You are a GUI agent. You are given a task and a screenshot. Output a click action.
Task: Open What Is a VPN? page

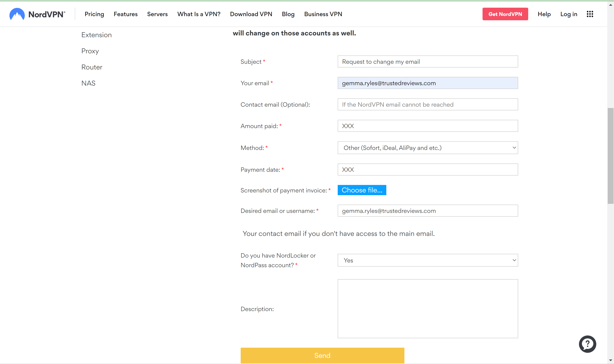coord(199,14)
